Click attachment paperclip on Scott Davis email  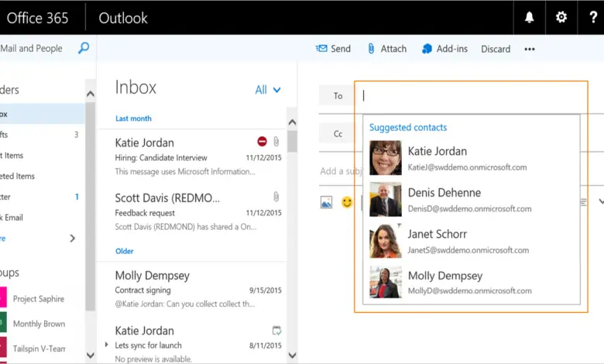tap(276, 197)
